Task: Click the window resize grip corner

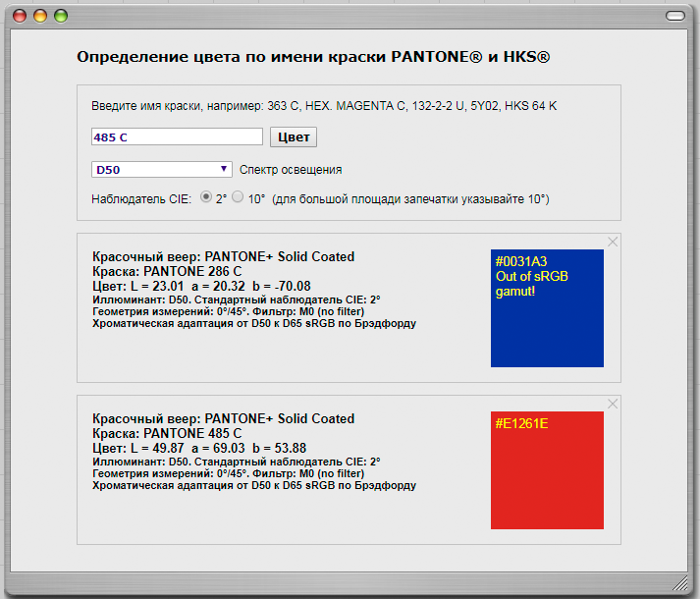Action: point(680,583)
